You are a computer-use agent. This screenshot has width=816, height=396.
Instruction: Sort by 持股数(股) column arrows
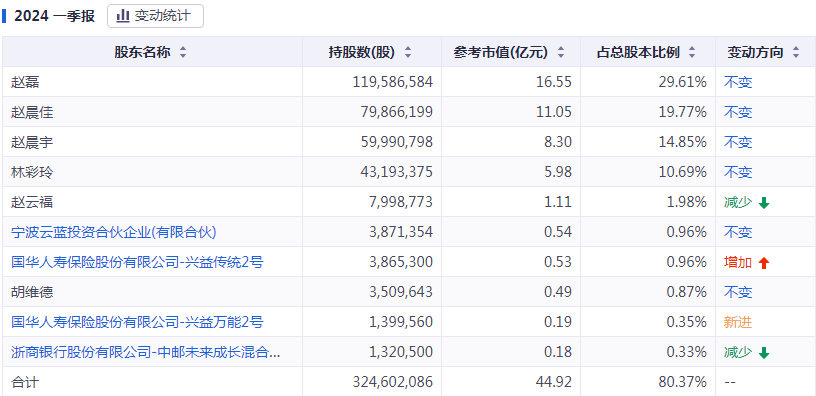tap(408, 52)
